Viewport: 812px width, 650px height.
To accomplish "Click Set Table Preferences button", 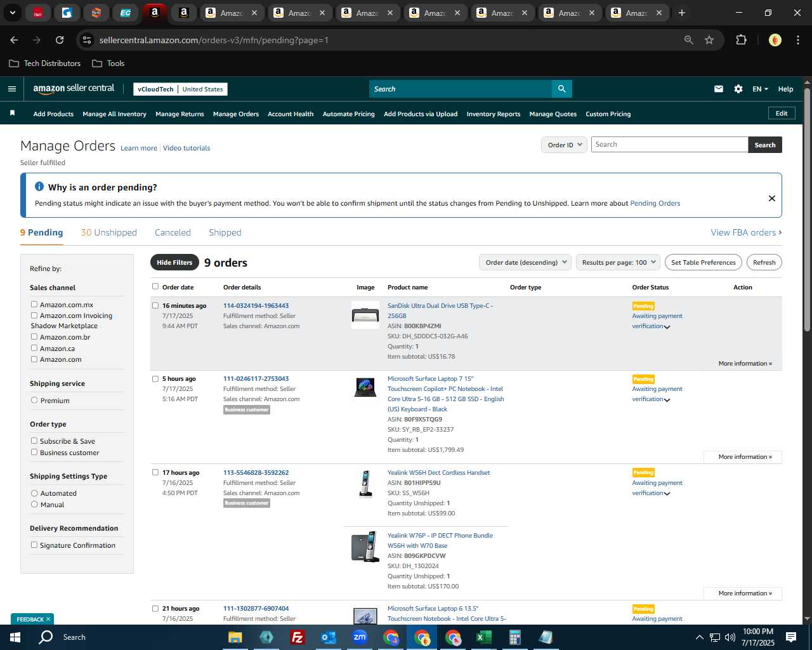I will (704, 262).
